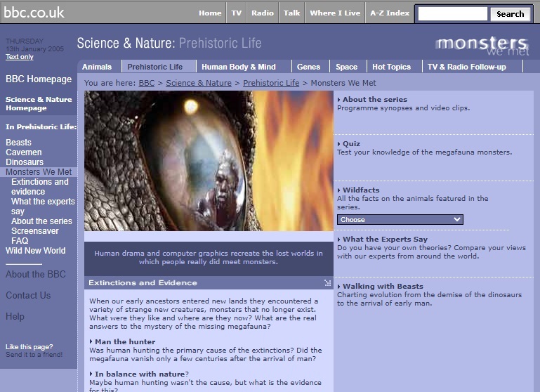This screenshot has height=392, width=540.
Task: Open the TV section in the top bar
Action: [x=236, y=13]
